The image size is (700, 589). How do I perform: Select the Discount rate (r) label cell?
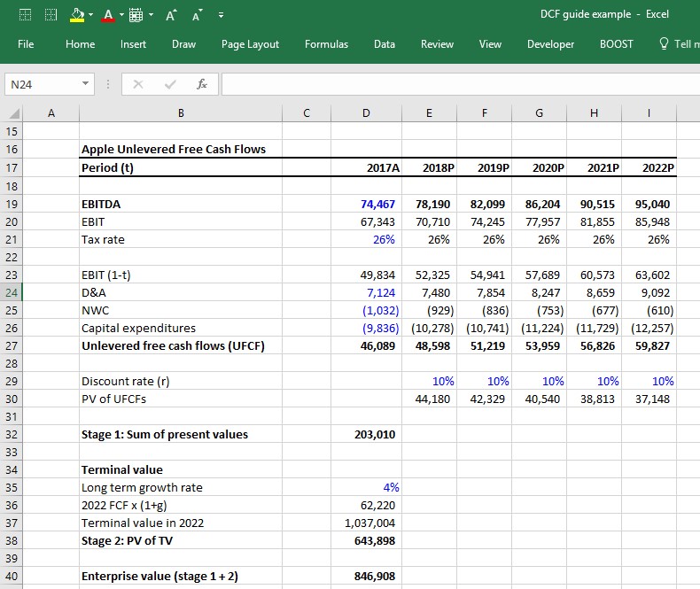point(181,381)
